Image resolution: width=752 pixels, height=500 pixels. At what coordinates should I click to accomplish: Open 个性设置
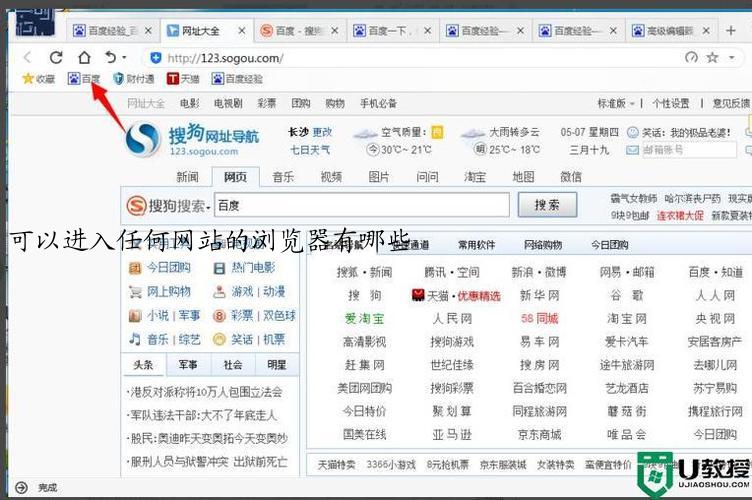[670, 104]
